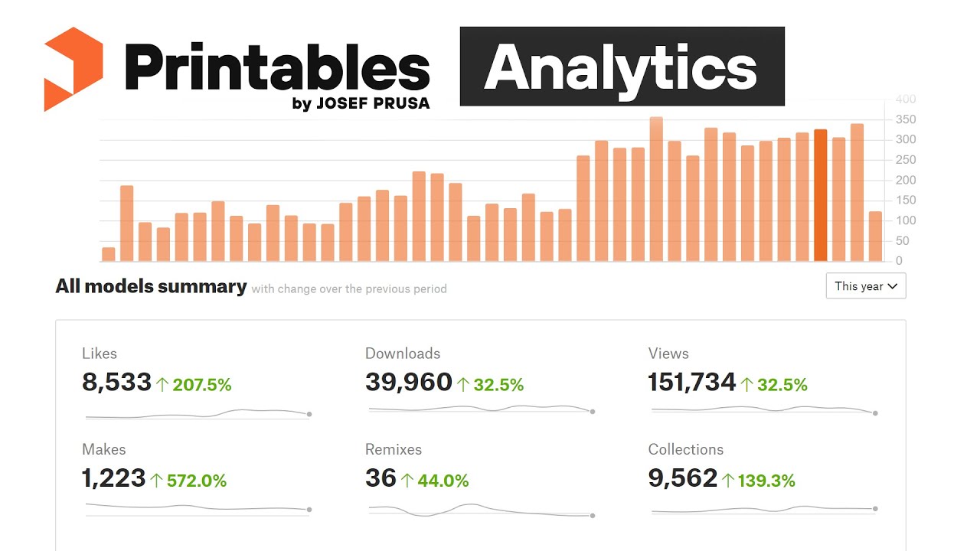The height and width of the screenshot is (551, 980).
Task: Click the green up arrow beside Likes
Action: [162, 385]
